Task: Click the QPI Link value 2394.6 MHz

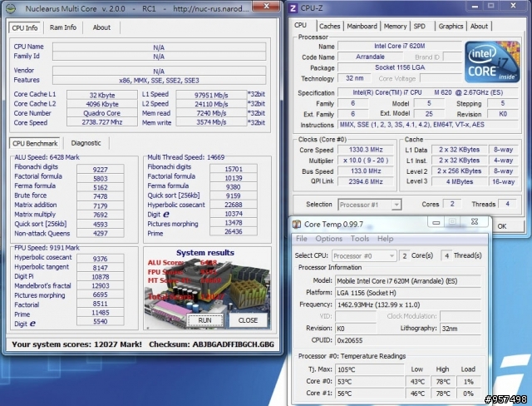Action: coord(366,181)
